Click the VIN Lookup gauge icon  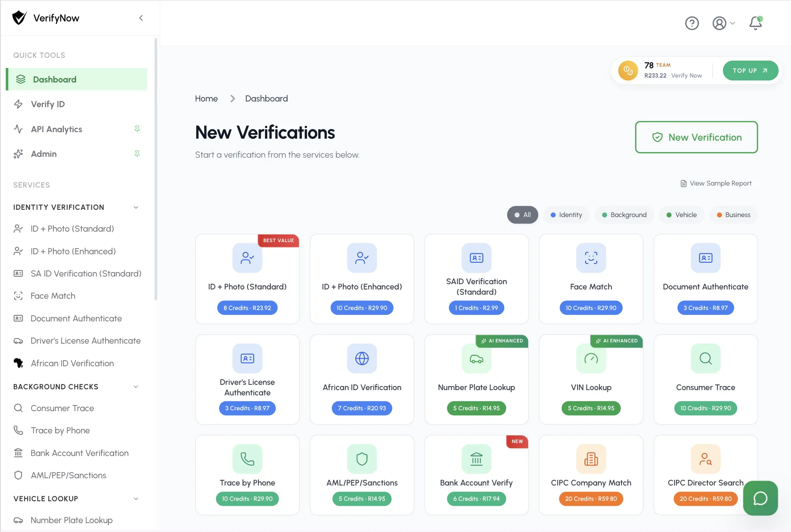pyautogui.click(x=591, y=358)
